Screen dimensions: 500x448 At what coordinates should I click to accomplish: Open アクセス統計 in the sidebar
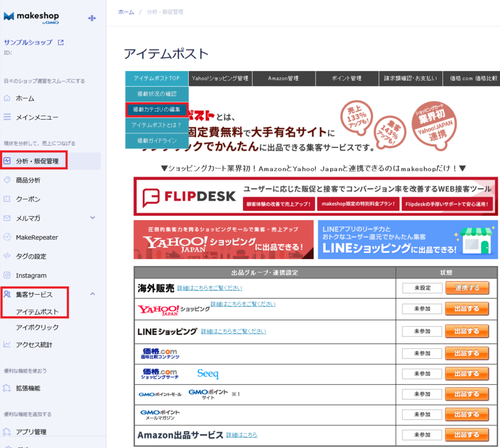(x=34, y=345)
